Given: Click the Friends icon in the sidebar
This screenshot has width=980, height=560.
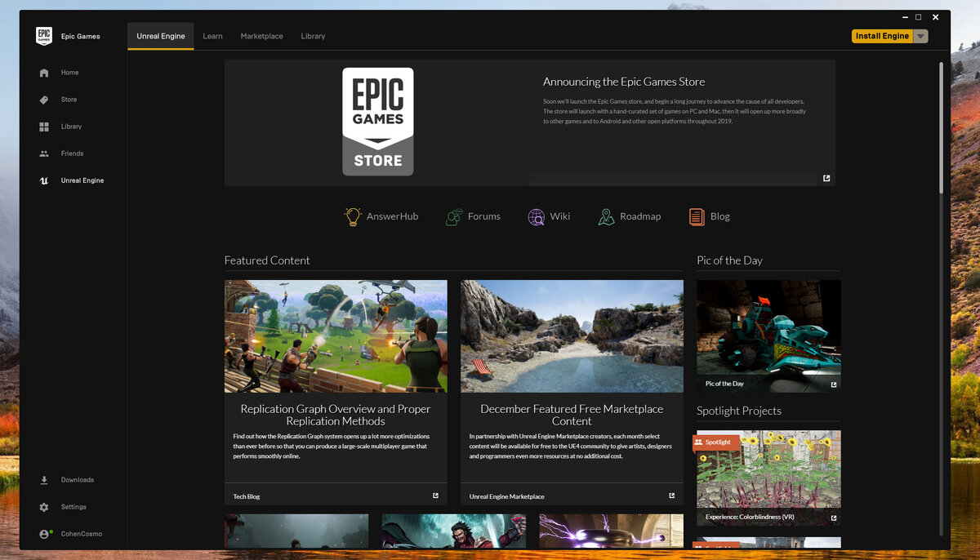Looking at the screenshot, I should (x=42, y=153).
